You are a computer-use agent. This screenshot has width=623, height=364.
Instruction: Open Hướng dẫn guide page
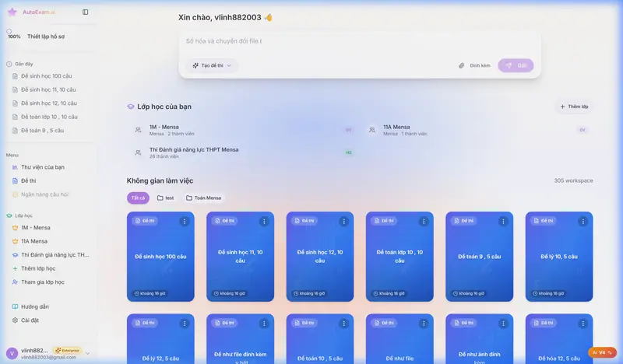pos(34,307)
